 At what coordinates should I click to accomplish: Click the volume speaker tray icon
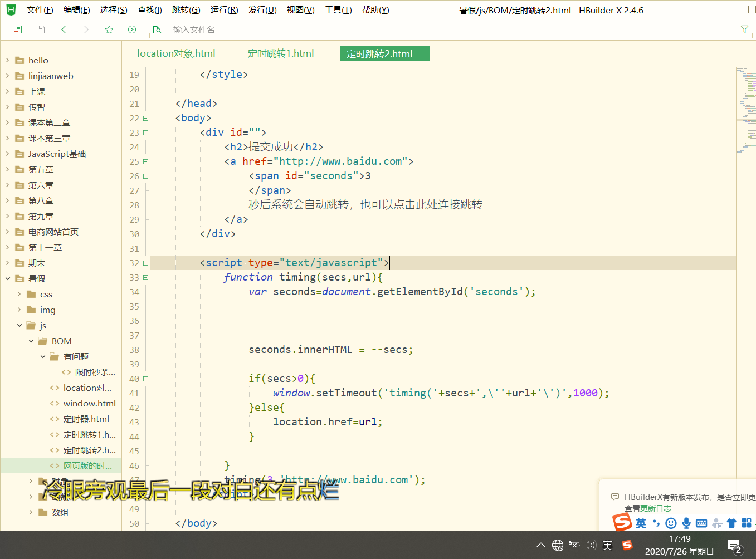pyautogui.click(x=591, y=545)
